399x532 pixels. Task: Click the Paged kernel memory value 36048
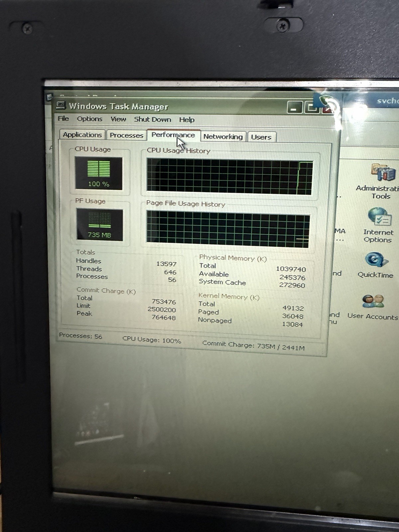[293, 316]
